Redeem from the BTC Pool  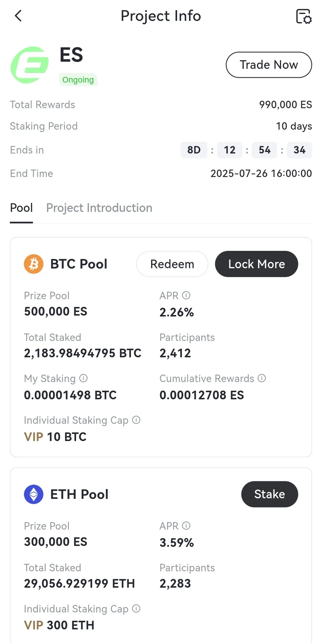[x=172, y=264]
